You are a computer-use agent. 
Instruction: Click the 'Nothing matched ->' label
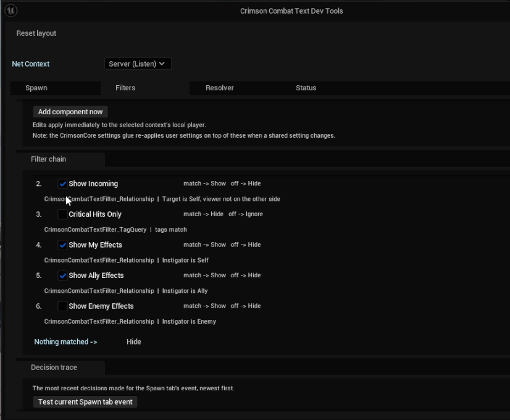point(65,342)
